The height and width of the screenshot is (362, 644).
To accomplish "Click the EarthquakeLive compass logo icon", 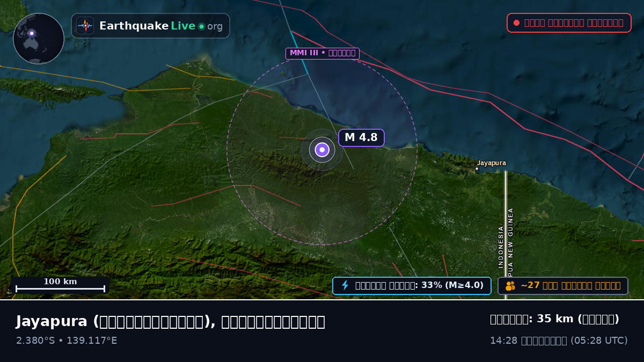I will 85,26.
